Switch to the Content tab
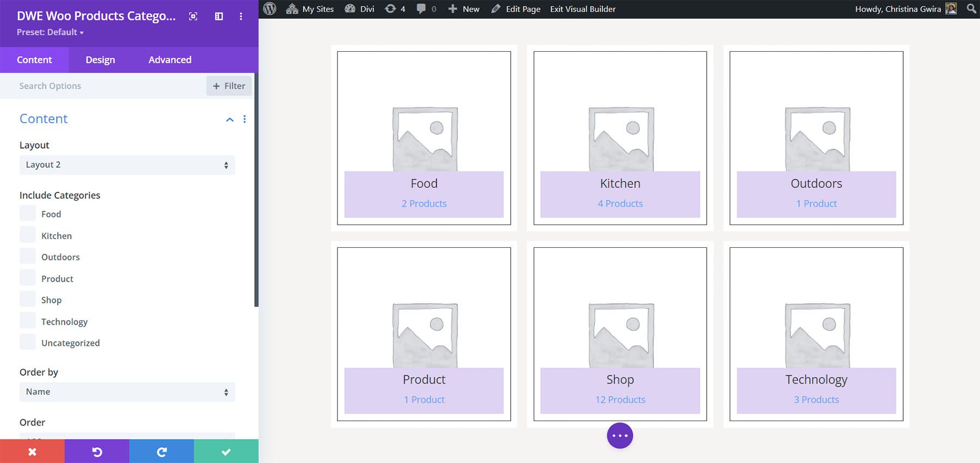Screen dimensions: 980x463 coord(34,60)
